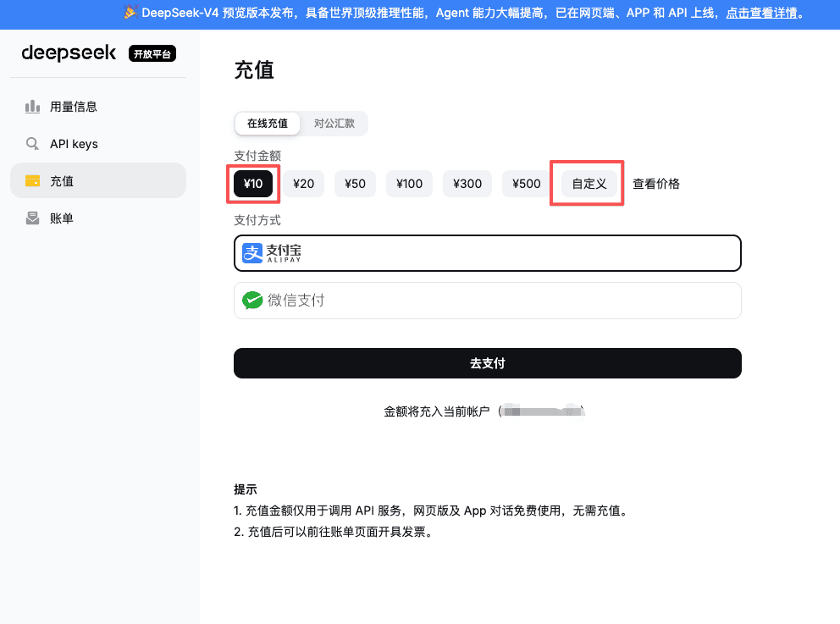
Task: Switch to the 对公汇款 tab
Action: [334, 124]
